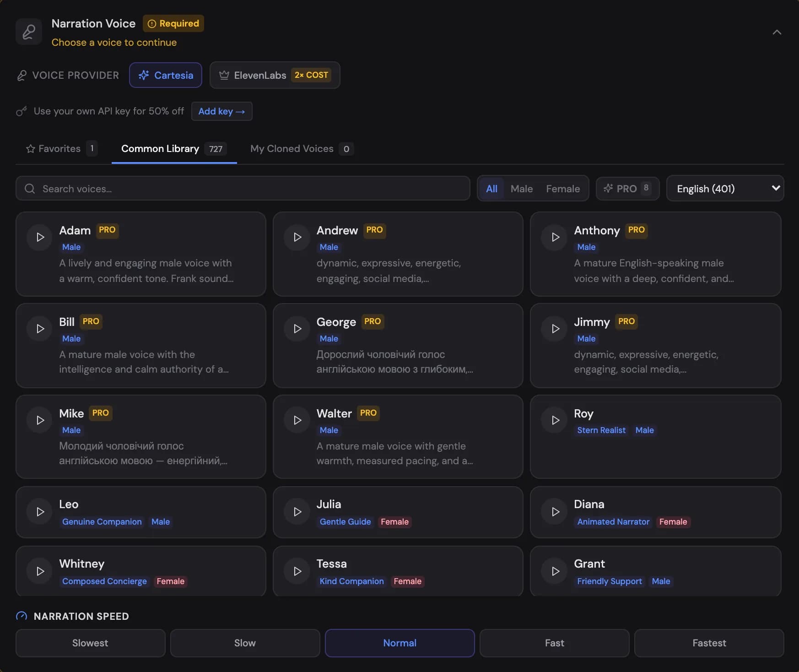Collapse the Narration Voice section
The image size is (799, 672).
777,32
